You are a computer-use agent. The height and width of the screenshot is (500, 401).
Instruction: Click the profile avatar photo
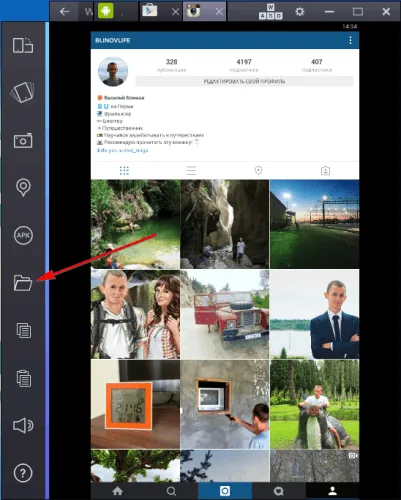tap(113, 72)
